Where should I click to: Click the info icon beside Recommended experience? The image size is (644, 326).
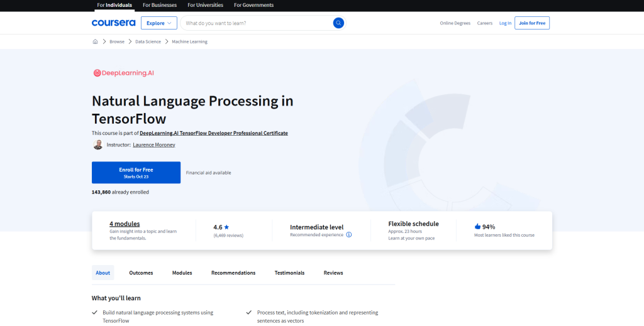tap(348, 235)
